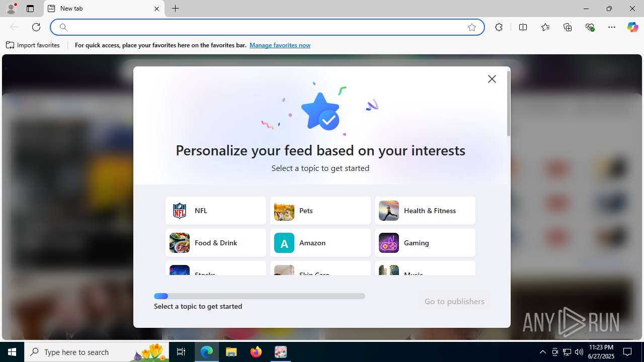Select the Health & Fitness topic
Viewport: 644px width, 362px height.
coord(425,211)
